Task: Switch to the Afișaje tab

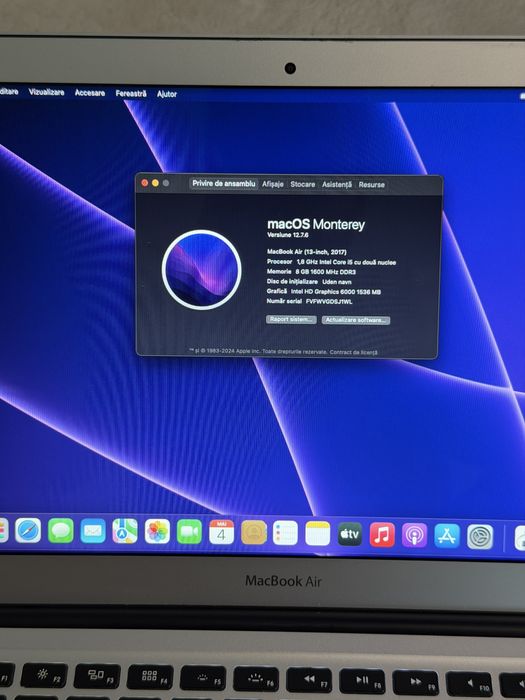Action: pos(272,184)
